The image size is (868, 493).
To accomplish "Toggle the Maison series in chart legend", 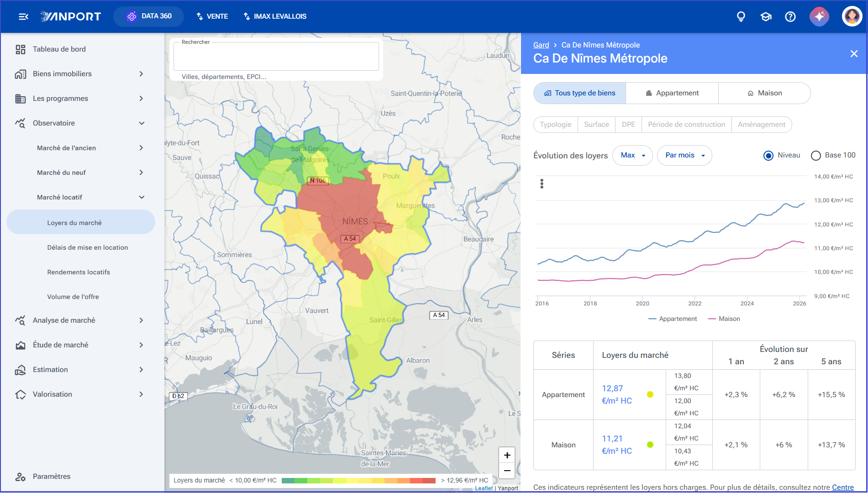I will pyautogui.click(x=724, y=319).
